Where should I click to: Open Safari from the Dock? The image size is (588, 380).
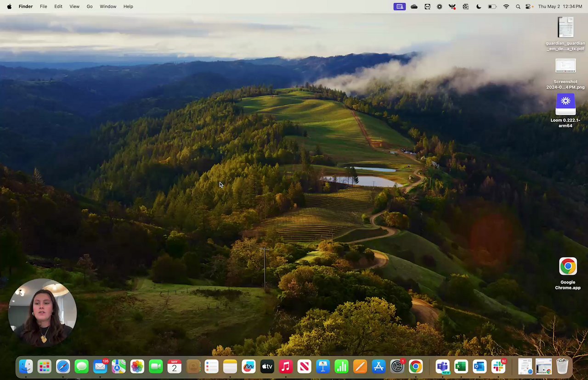[63, 366]
